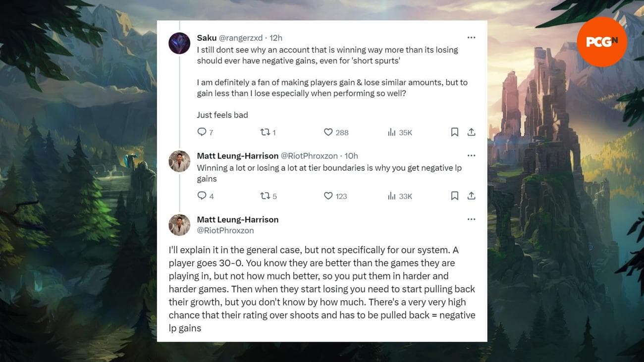This screenshot has width=644, height=362.
Task: Open the @RiotPhroxzon handle in the bottom tweet
Action: coord(225,230)
